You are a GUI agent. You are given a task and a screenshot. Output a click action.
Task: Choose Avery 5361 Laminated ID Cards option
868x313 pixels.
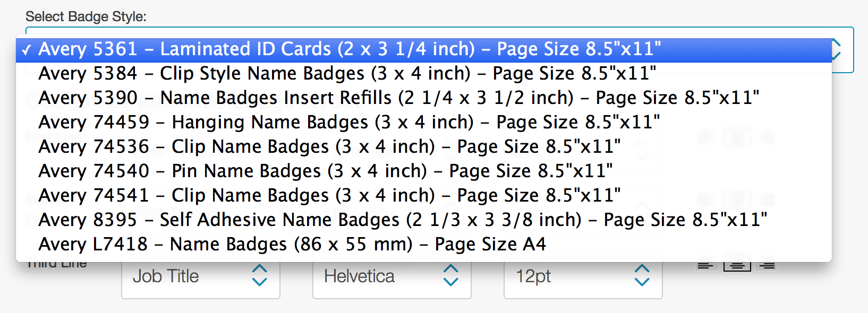click(x=424, y=49)
